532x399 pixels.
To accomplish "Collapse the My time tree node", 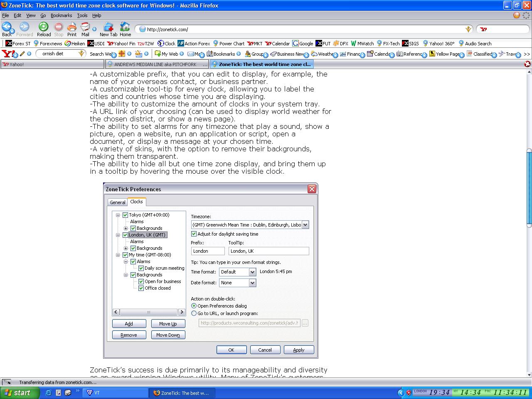I will [118, 255].
